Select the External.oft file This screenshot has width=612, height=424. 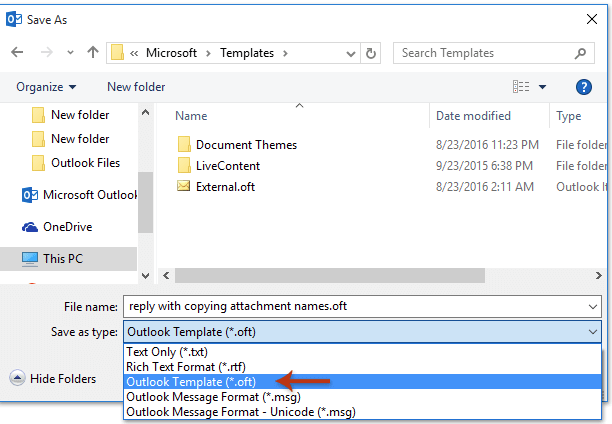(x=225, y=187)
